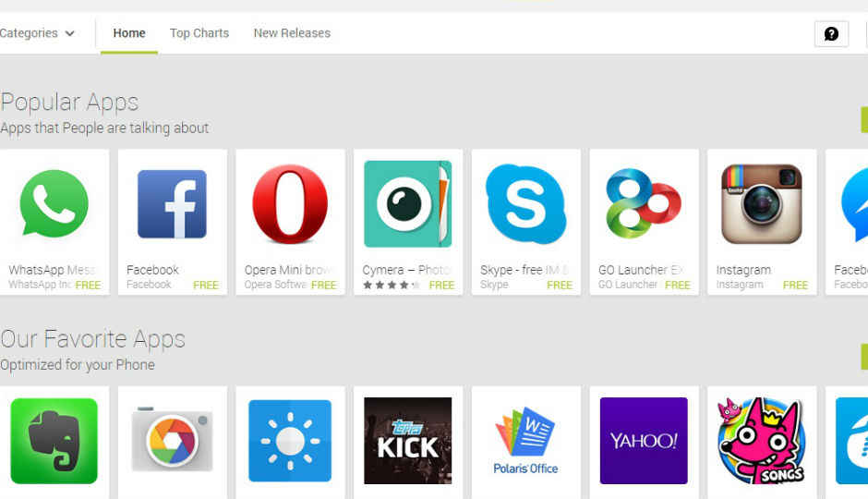
Task: Open the Yahoo! app icon
Action: point(644,441)
